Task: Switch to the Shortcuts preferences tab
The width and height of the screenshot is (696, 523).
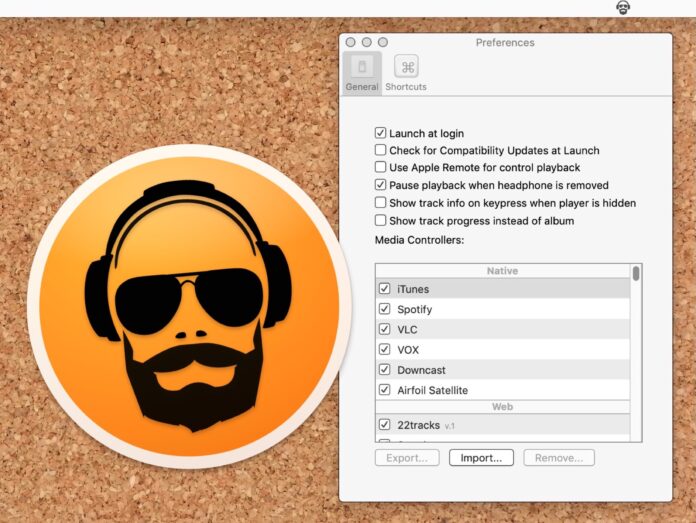Action: click(406, 72)
